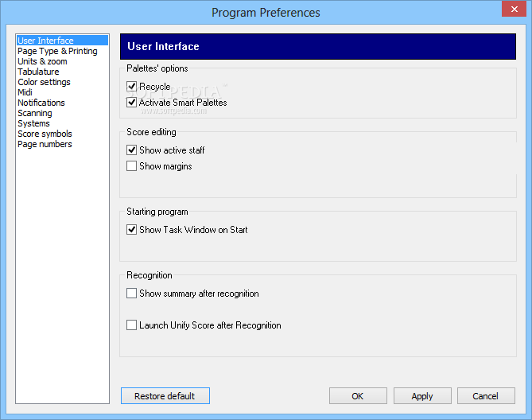Check Launch Unify Score after Recognition
Image resolution: width=532 pixels, height=420 pixels.
[x=132, y=325]
